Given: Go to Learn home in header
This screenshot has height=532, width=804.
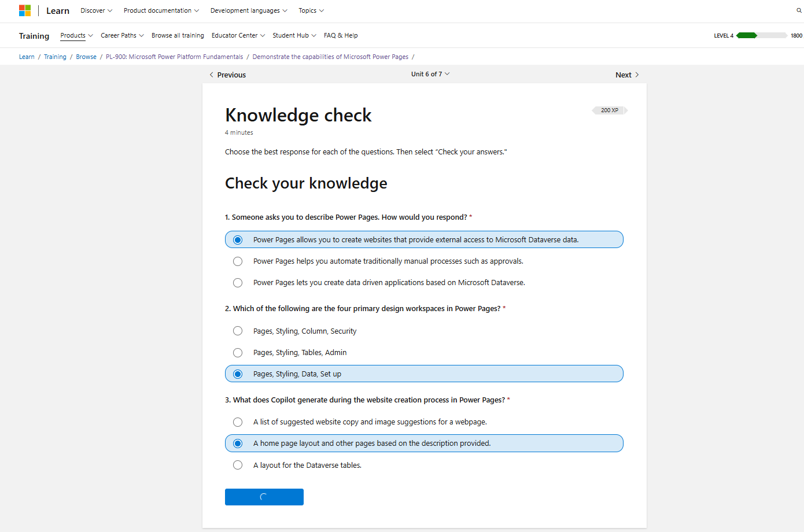Looking at the screenshot, I should pyautogui.click(x=58, y=10).
